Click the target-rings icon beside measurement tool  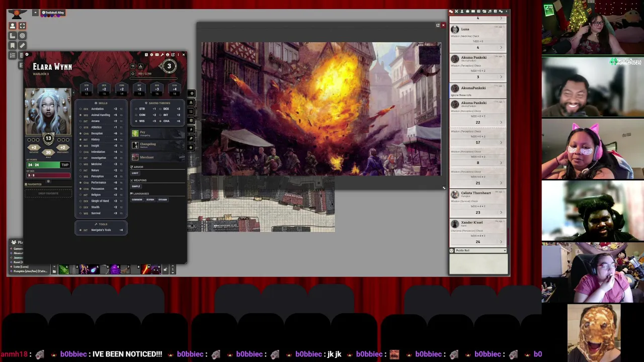coord(22,36)
